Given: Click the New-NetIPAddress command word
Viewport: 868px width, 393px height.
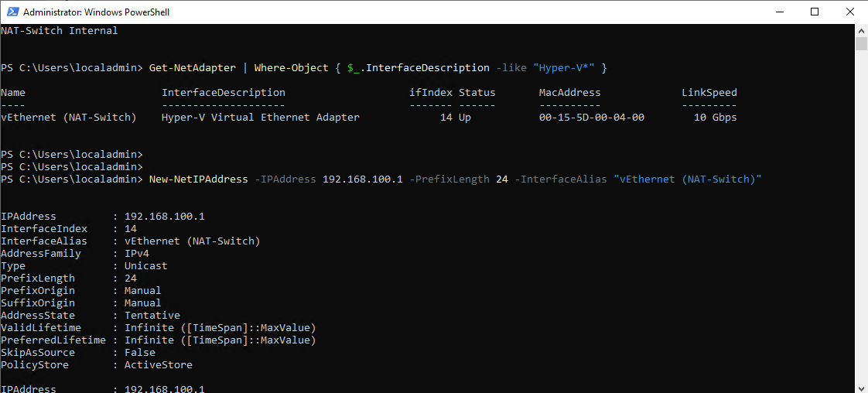Looking at the screenshot, I should tap(199, 179).
